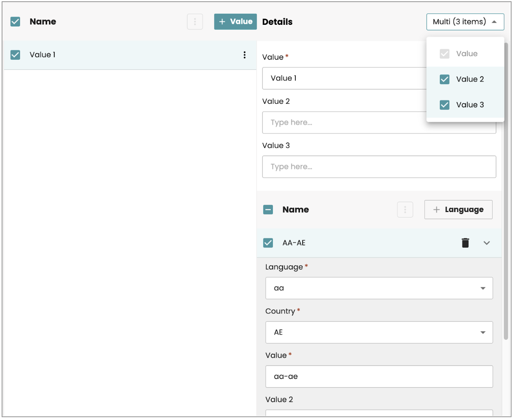Click the kebab menu in Name language section

click(405, 210)
